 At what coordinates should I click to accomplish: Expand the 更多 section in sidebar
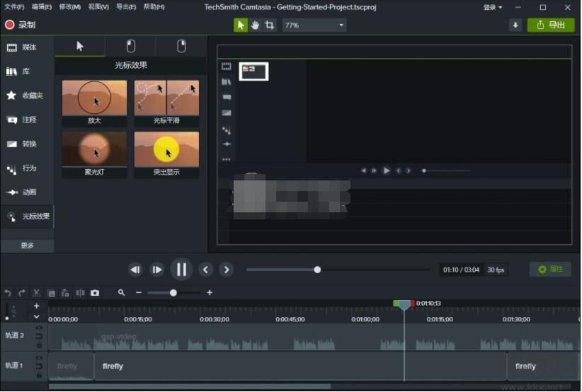pyautogui.click(x=27, y=246)
